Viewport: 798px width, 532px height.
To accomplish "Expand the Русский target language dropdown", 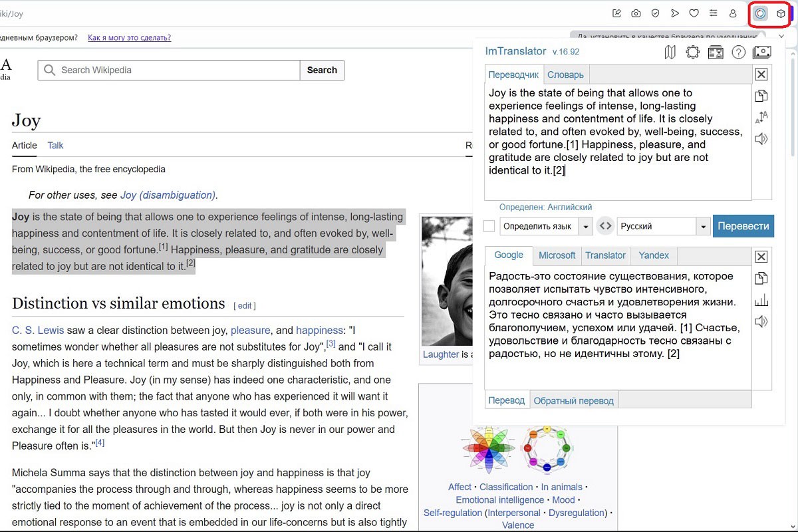I will pyautogui.click(x=704, y=226).
